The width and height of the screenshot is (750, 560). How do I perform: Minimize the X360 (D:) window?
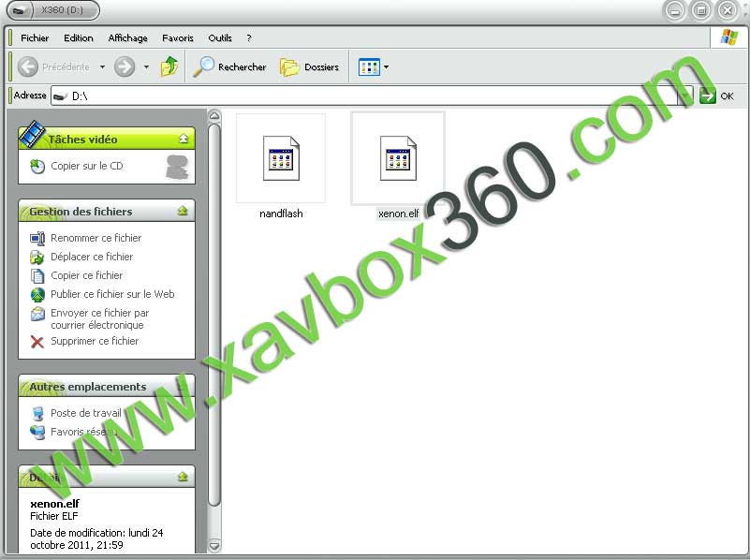[x=675, y=10]
